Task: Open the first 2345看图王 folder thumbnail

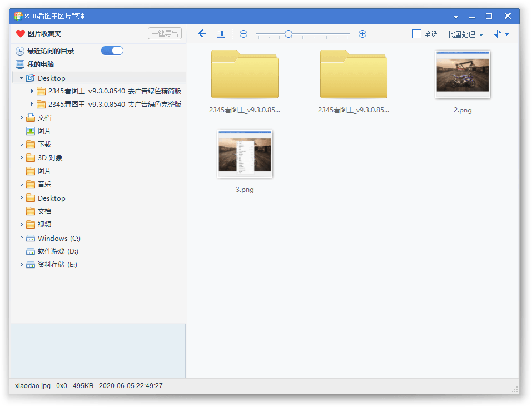Action: click(x=245, y=74)
